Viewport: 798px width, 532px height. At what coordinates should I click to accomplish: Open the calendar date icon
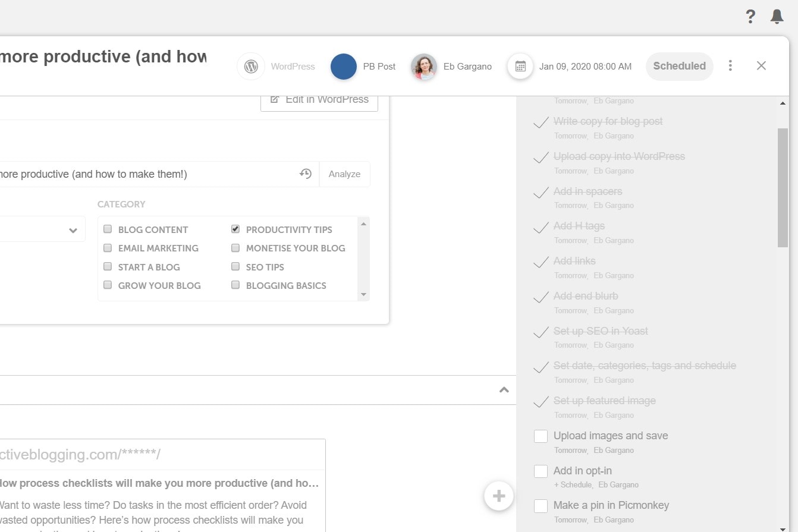tap(520, 66)
